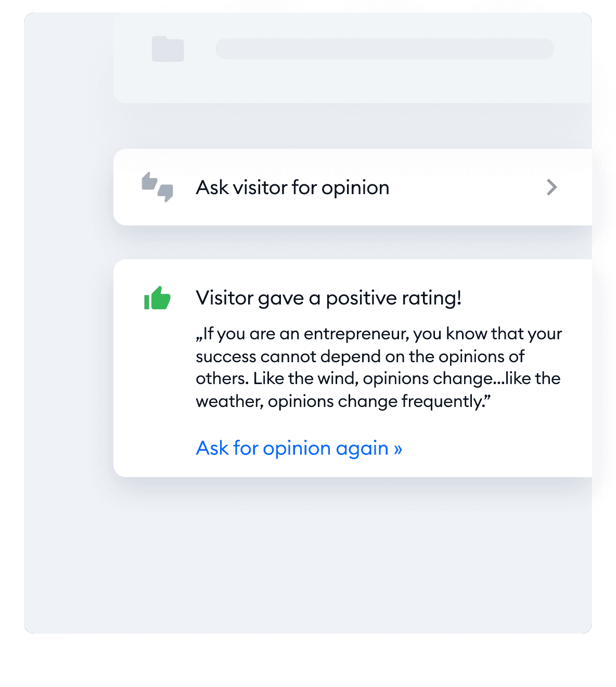This screenshot has height=687, width=616.
Task: Click the green thumbs-up icon
Action: (157, 298)
